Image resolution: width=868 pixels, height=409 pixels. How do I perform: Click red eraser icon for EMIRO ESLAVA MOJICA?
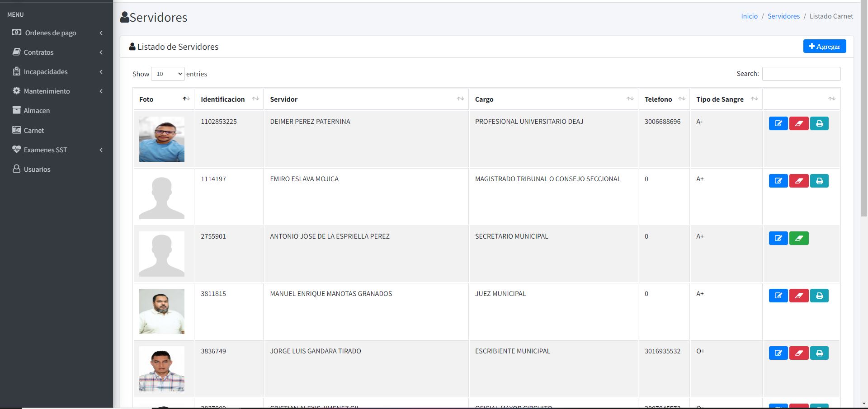click(x=798, y=181)
